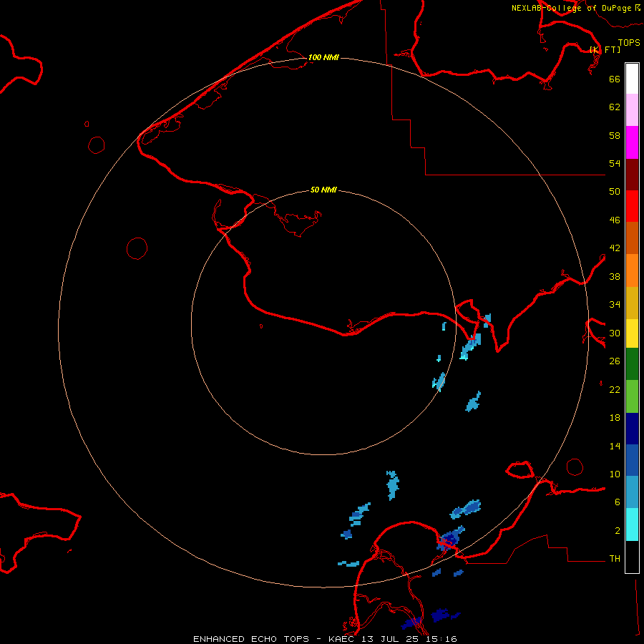Click the ENHANCED ECHO TOPS caption text
Screen dimensions: 644x644
[x=251, y=639]
